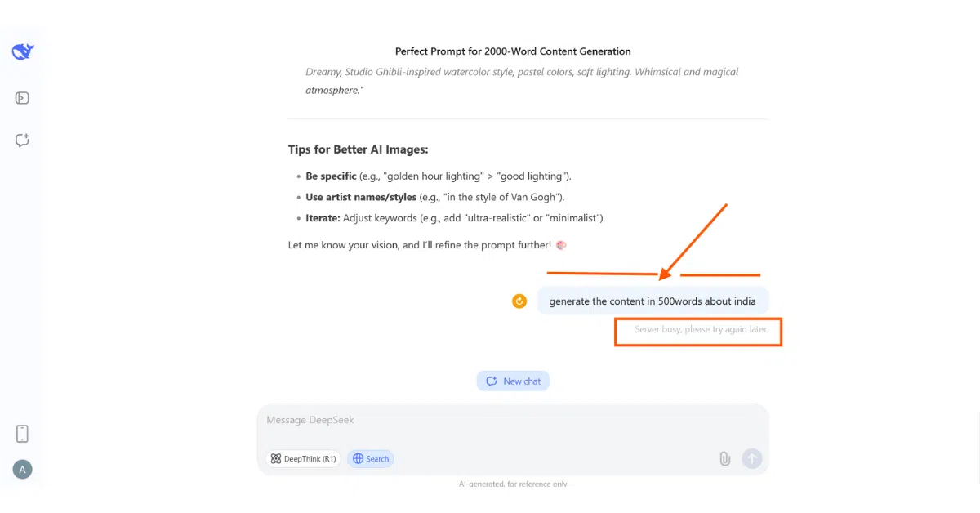Screen dimensions: 980x513
Task: Click the send arrow button
Action: click(751, 459)
